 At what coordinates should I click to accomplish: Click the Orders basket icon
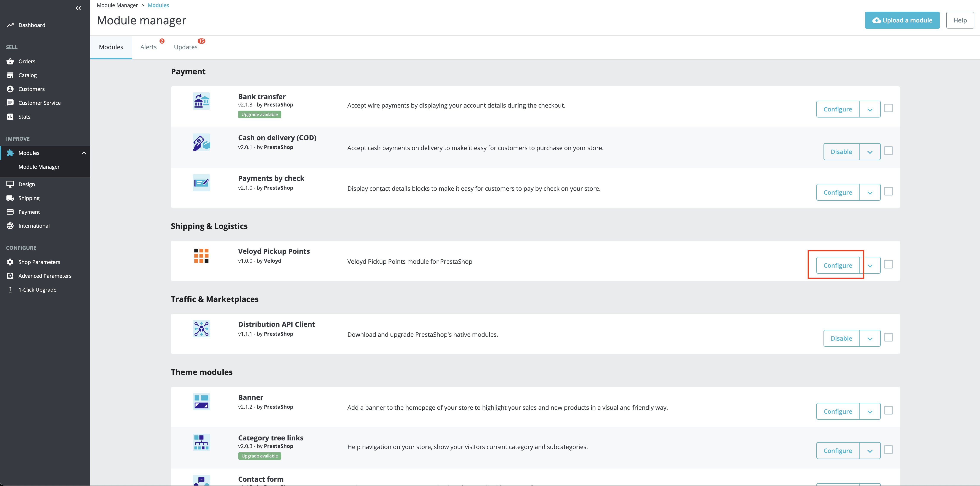[10, 61]
